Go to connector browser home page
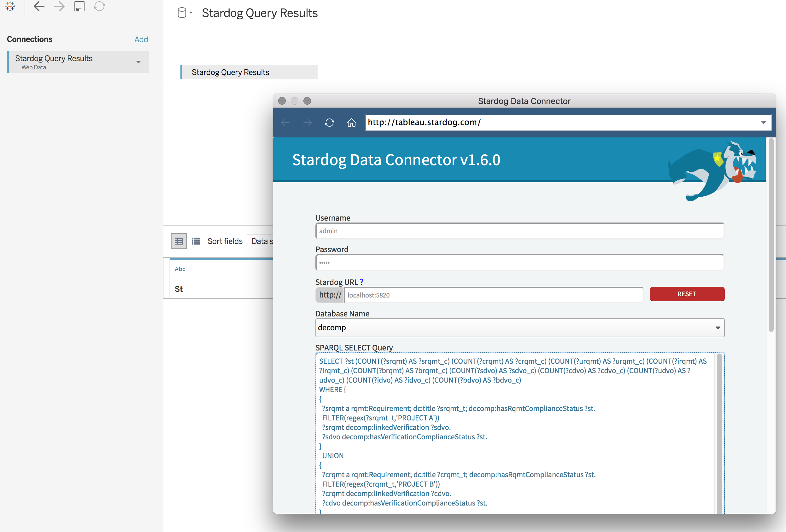This screenshot has height=532, width=786. point(351,122)
